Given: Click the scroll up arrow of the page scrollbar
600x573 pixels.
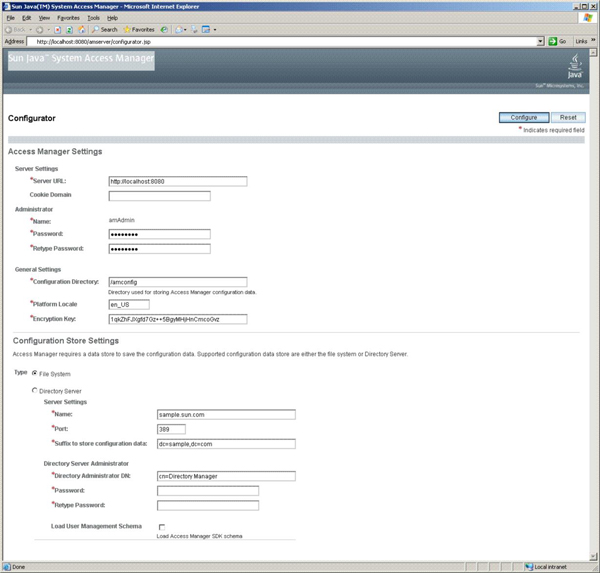Looking at the screenshot, I should coord(593,52).
